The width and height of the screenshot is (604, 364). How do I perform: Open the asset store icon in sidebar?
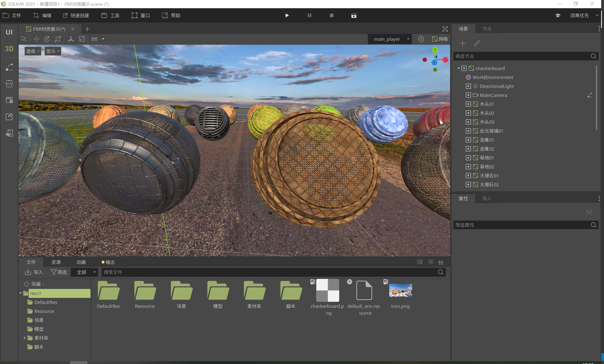(9, 84)
